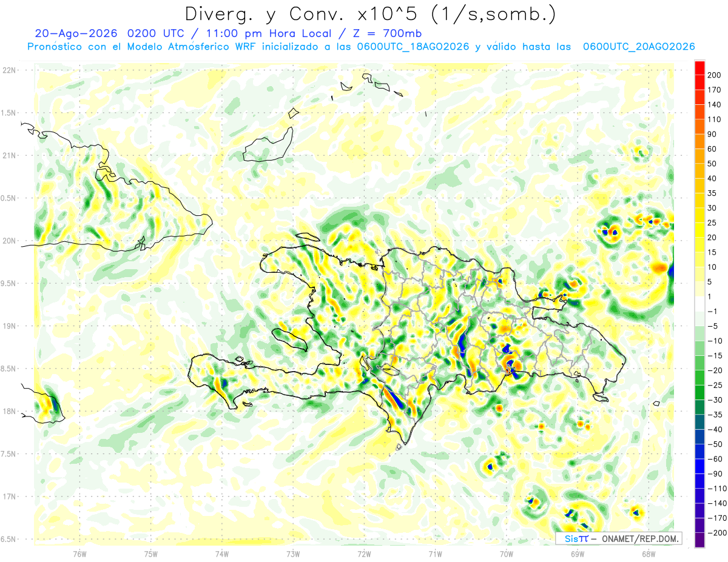The height and width of the screenshot is (562, 728).
Task: Click the 8.5N latitude label
Action: [x=9, y=369]
